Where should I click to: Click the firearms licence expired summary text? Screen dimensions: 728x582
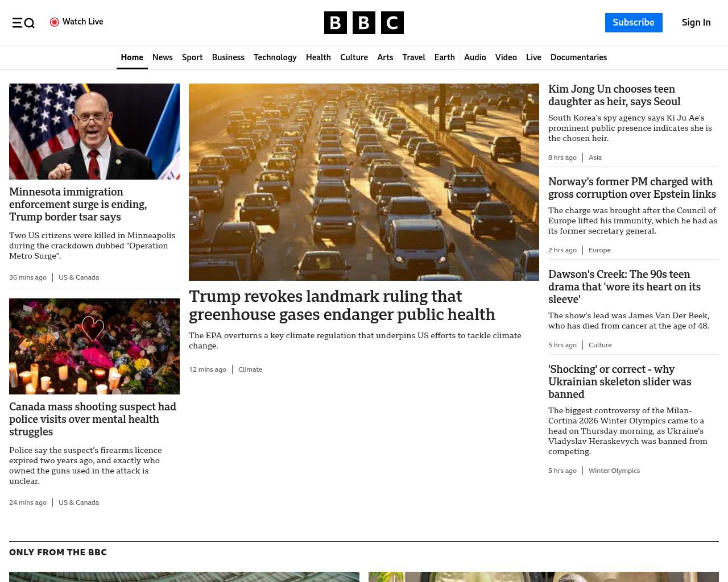click(85, 465)
